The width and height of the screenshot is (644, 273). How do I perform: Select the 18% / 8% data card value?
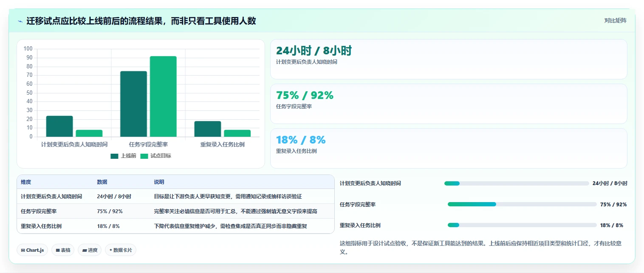(301, 140)
